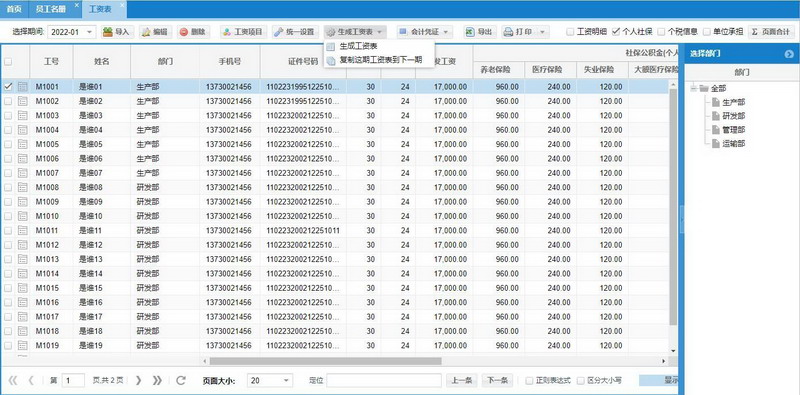Click the 定位 search input field
The width and height of the screenshot is (800, 395).
point(384,380)
